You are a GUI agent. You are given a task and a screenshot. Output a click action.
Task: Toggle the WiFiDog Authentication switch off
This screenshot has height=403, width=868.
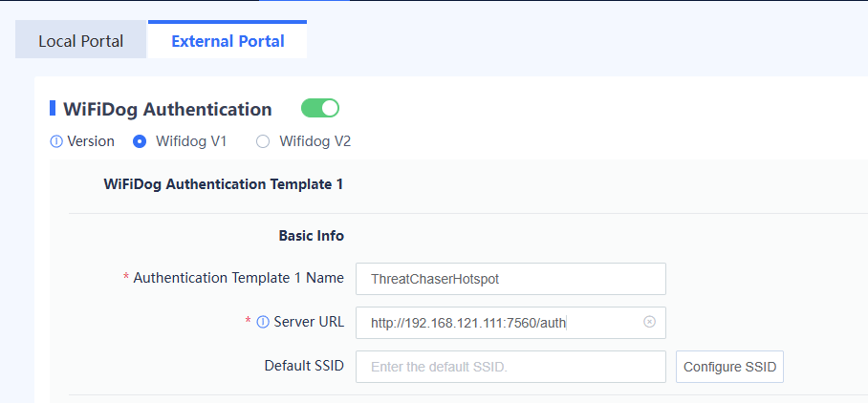[320, 108]
